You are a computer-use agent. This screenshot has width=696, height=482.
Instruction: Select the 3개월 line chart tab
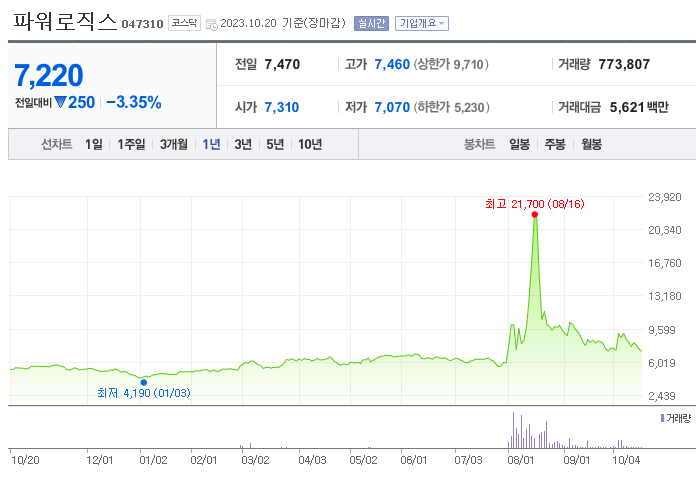click(174, 144)
